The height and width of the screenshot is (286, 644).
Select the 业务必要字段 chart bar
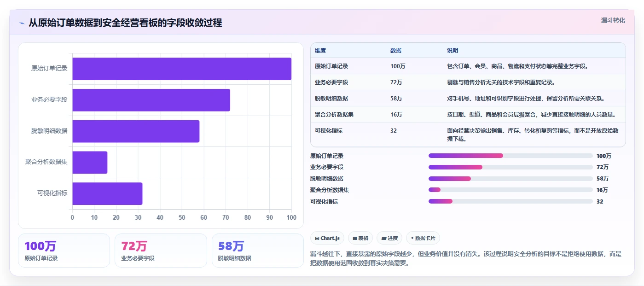151,100
